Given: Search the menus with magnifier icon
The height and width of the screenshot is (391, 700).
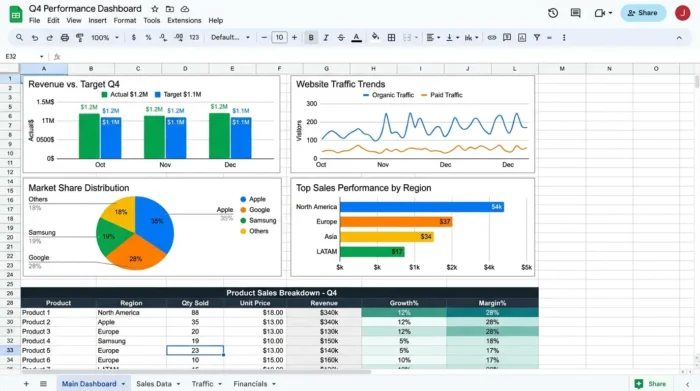Looking at the screenshot, I should coord(19,37).
